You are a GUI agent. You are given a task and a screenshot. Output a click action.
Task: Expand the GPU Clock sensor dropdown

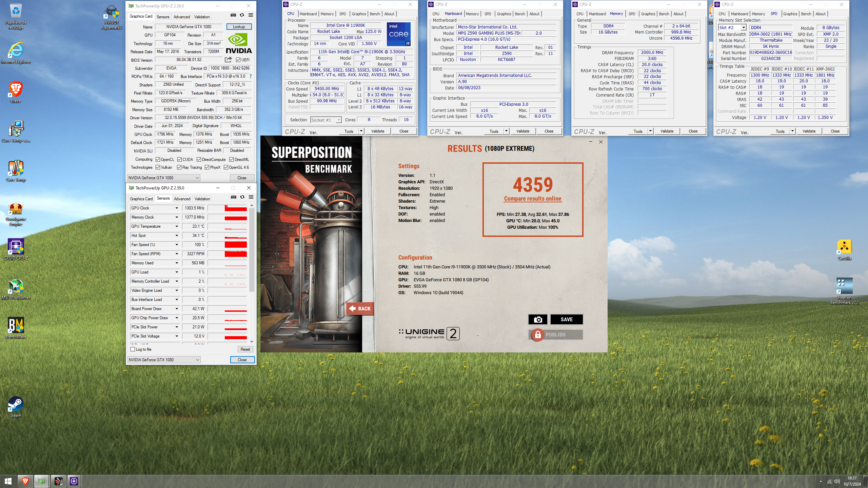click(x=177, y=208)
